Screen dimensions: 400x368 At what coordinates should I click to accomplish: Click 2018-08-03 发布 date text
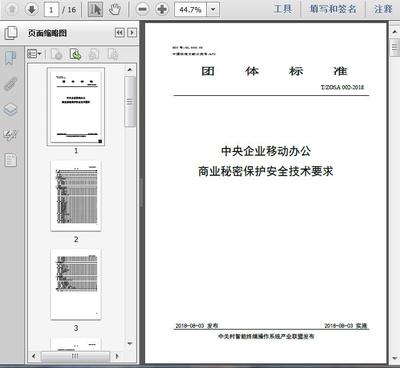(197, 326)
